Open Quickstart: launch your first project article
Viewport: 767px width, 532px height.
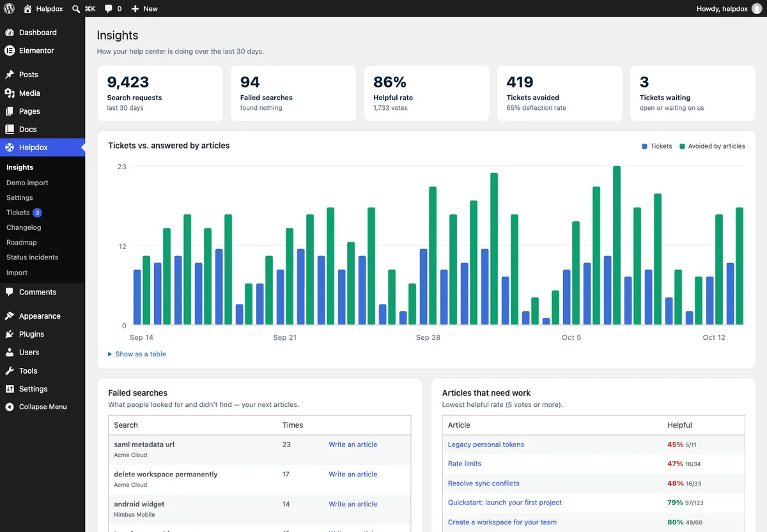coord(505,503)
